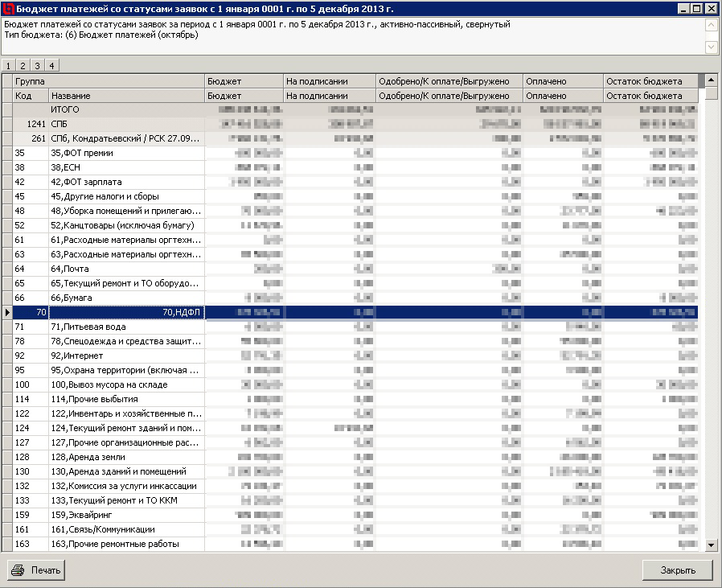
Task: Click Остаток бюджета header in second row
Action: pos(651,96)
